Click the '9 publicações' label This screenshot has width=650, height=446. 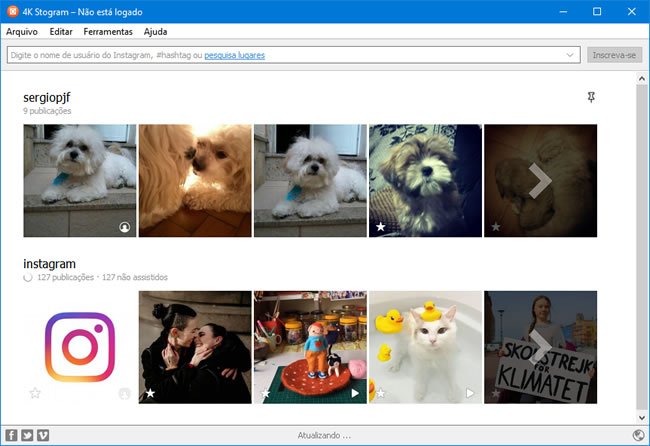point(47,111)
